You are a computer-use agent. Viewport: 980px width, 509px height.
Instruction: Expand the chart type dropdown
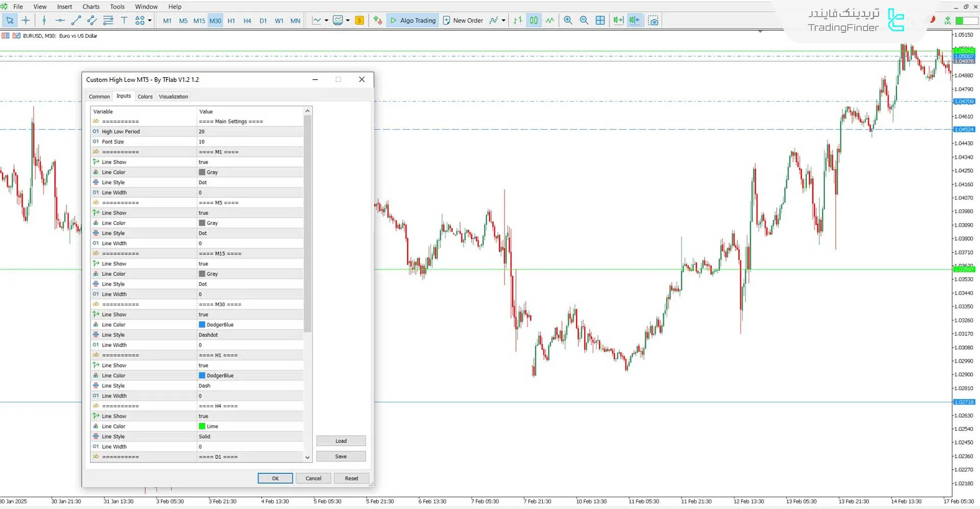[x=348, y=20]
